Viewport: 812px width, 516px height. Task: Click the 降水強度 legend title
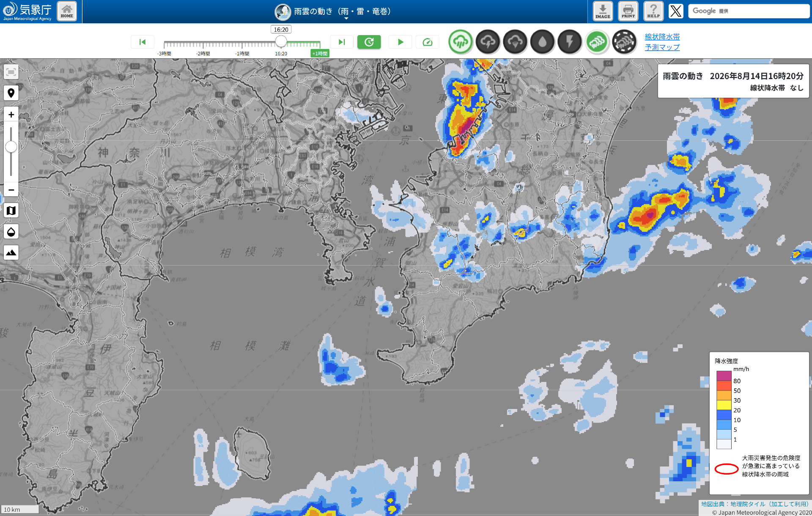(x=727, y=361)
